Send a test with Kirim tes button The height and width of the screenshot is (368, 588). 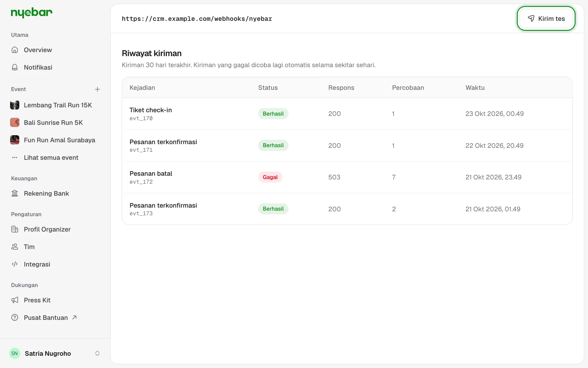pos(546,18)
